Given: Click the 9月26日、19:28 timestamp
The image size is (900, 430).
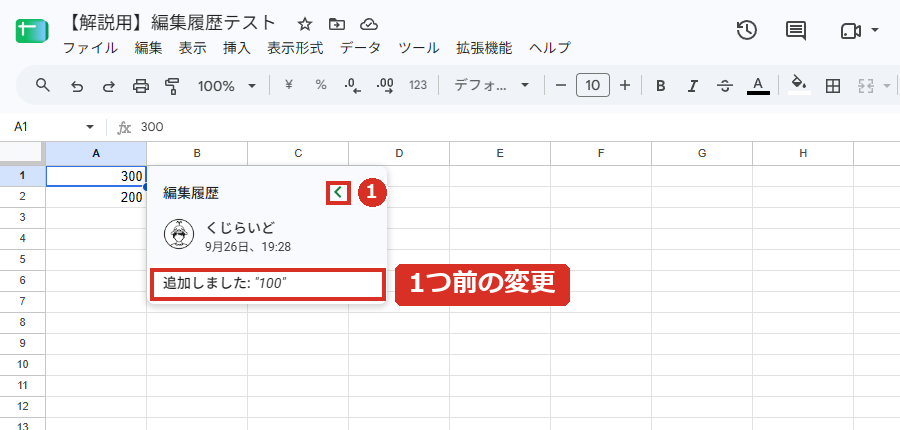Looking at the screenshot, I should pyautogui.click(x=248, y=247).
